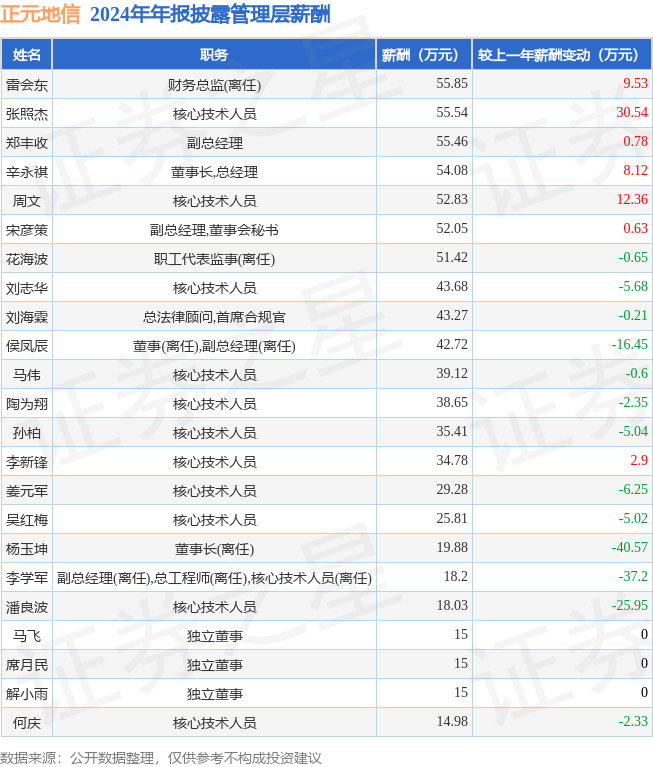Click the 正元地信 company name in title
This screenshot has width=653, height=767.
point(40,14)
